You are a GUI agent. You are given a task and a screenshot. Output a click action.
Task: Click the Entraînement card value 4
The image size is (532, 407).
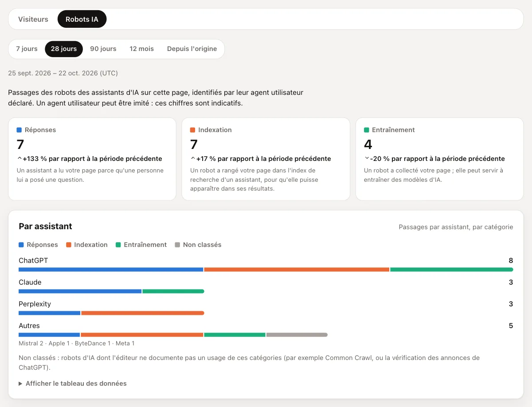click(x=368, y=145)
